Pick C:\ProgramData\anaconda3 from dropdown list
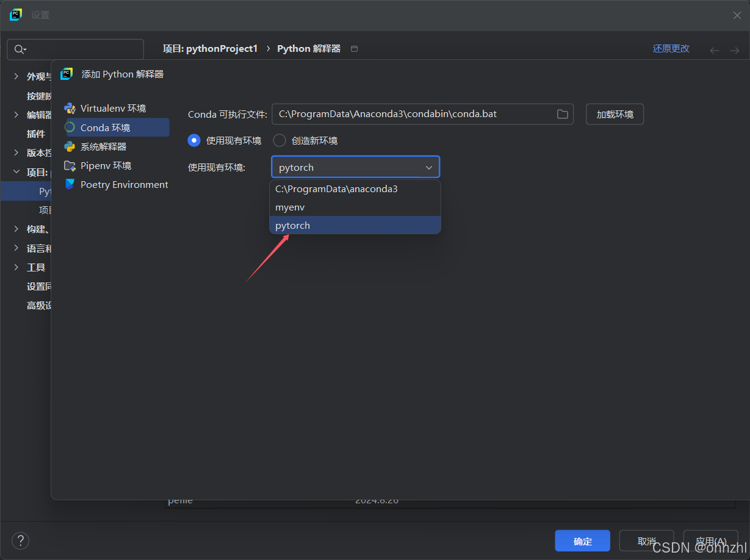Image resolution: width=750 pixels, height=560 pixels. tap(355, 189)
